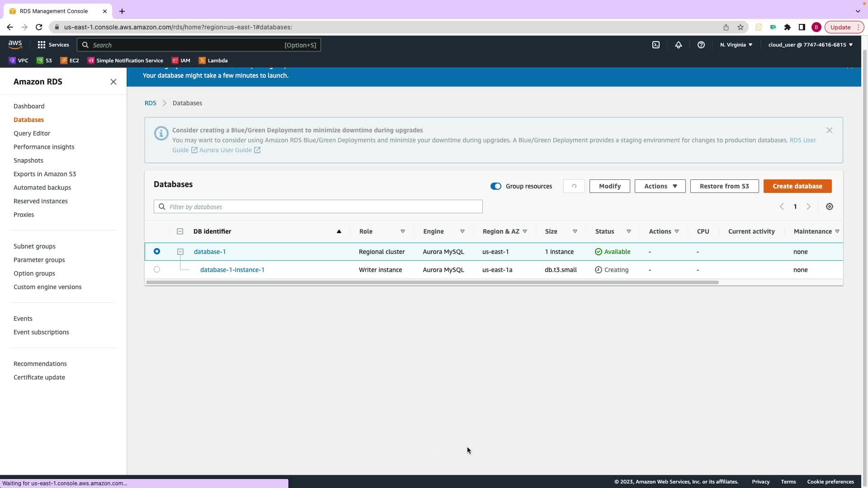Go to Snapshots in sidebar
Image resolution: width=868 pixels, height=488 pixels.
(x=28, y=160)
